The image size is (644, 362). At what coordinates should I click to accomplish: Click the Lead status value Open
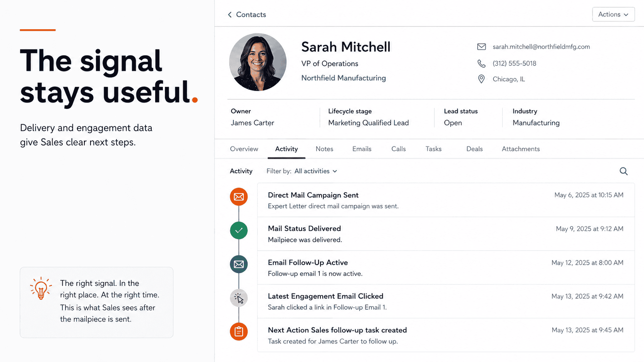tap(453, 123)
